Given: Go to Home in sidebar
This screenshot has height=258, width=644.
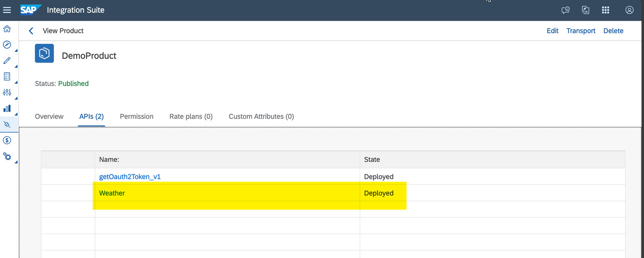Looking at the screenshot, I should tap(7, 29).
